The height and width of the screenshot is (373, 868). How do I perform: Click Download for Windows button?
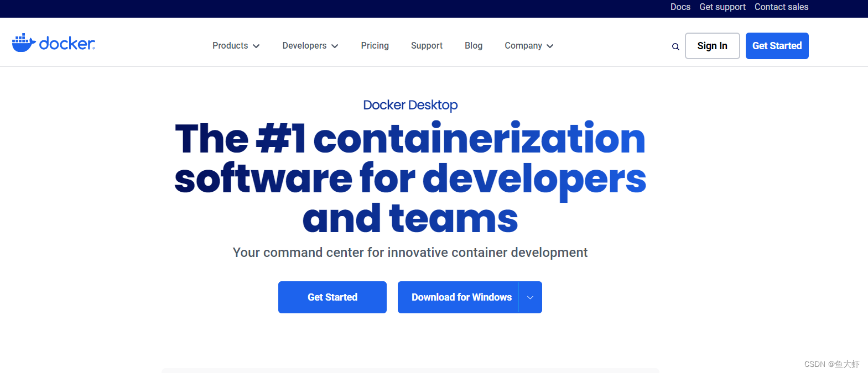[458, 297]
